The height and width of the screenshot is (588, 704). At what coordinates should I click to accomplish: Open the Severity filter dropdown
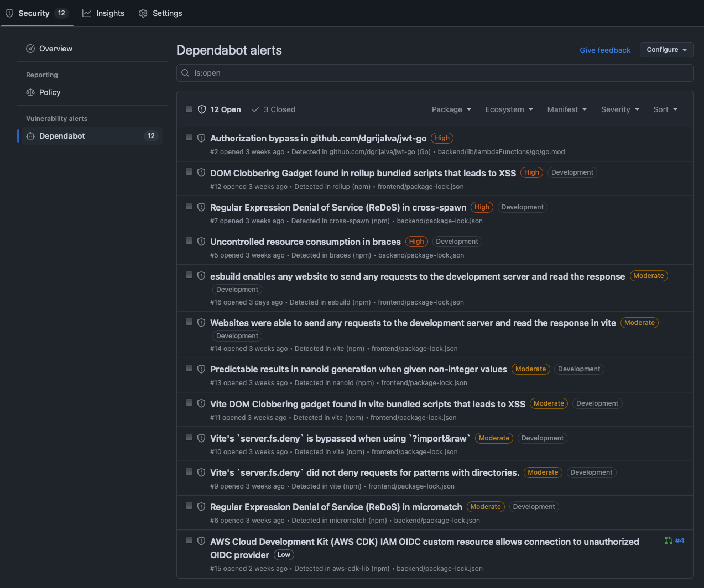(619, 109)
